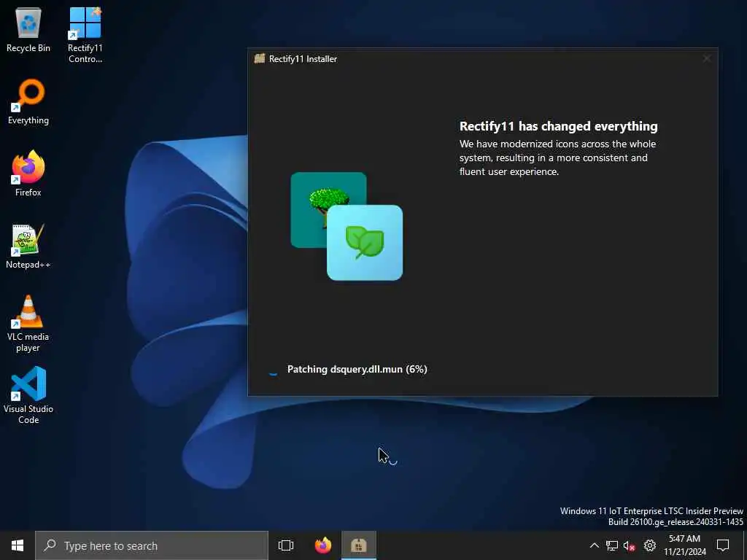The height and width of the screenshot is (560, 747).
Task: Click the greyed-out installer close button
Action: 707,58
